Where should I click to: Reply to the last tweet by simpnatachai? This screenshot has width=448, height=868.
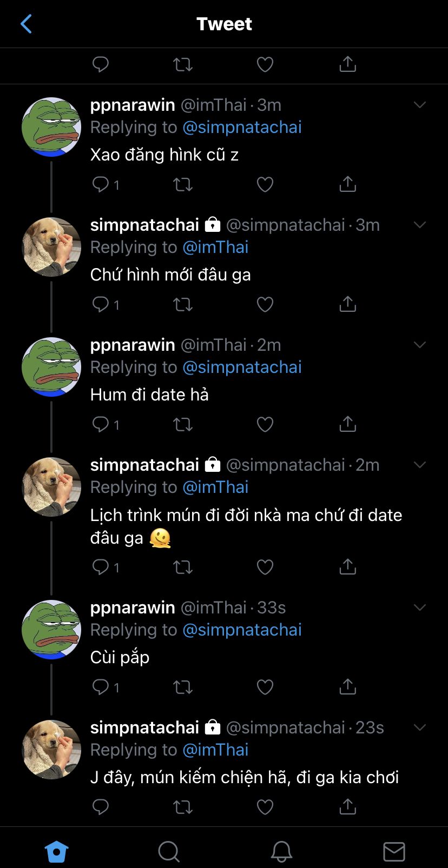point(101,807)
